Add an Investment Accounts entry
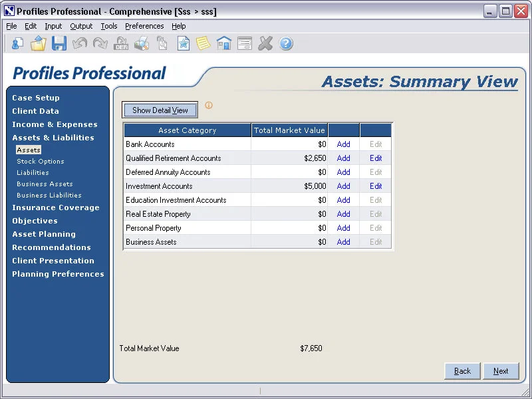This screenshot has height=399, width=532. pyautogui.click(x=343, y=186)
